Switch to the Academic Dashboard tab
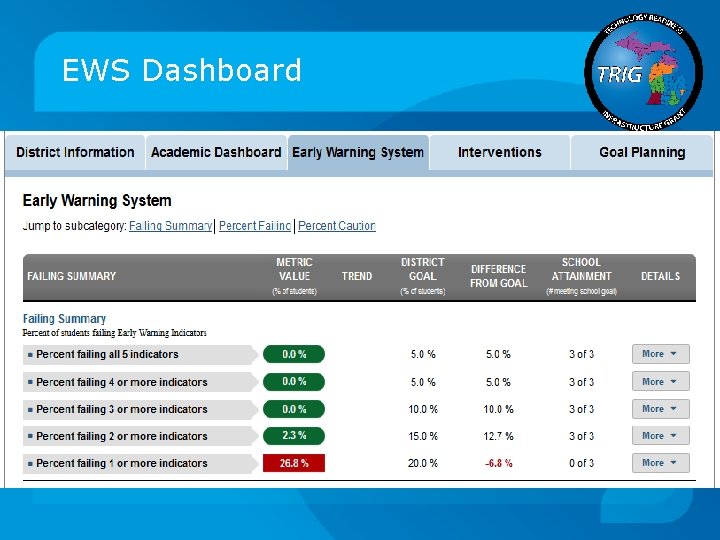Viewport: 720px width, 540px height. coord(216,152)
